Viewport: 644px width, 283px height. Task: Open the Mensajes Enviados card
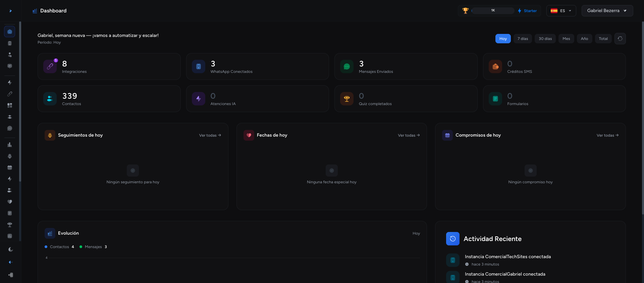point(406,66)
